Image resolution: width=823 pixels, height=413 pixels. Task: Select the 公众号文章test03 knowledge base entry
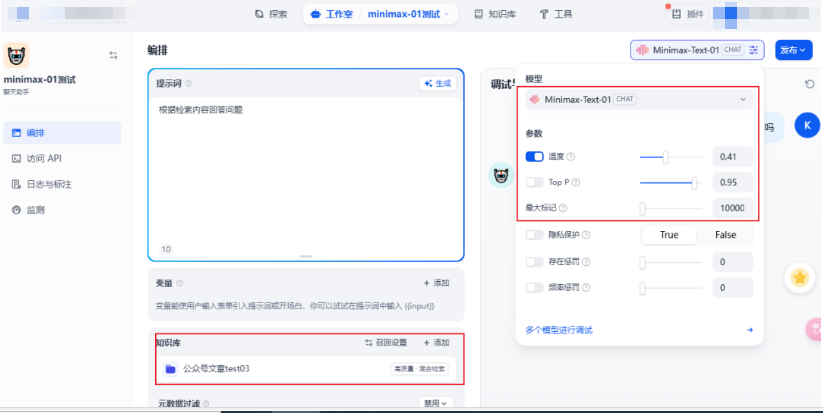tap(305, 369)
